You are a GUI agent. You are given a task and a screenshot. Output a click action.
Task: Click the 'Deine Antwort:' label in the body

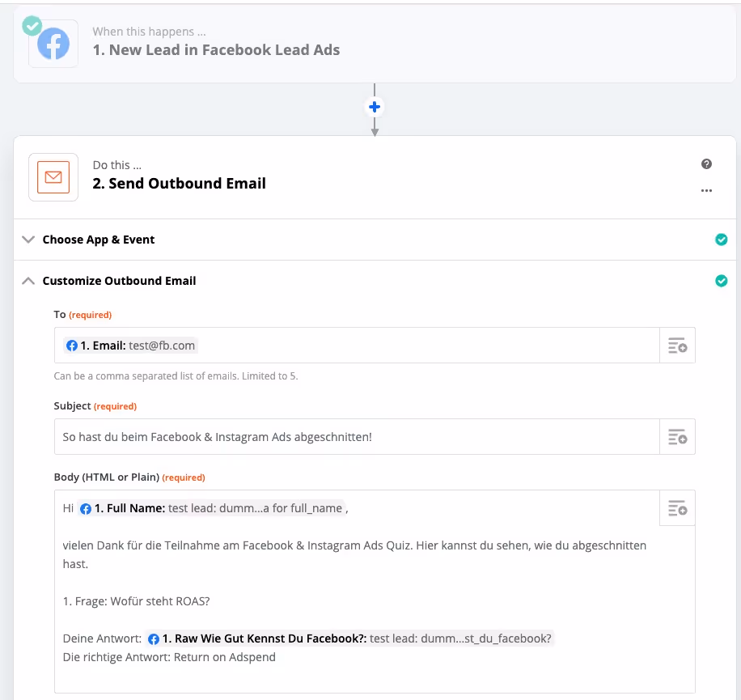point(102,638)
